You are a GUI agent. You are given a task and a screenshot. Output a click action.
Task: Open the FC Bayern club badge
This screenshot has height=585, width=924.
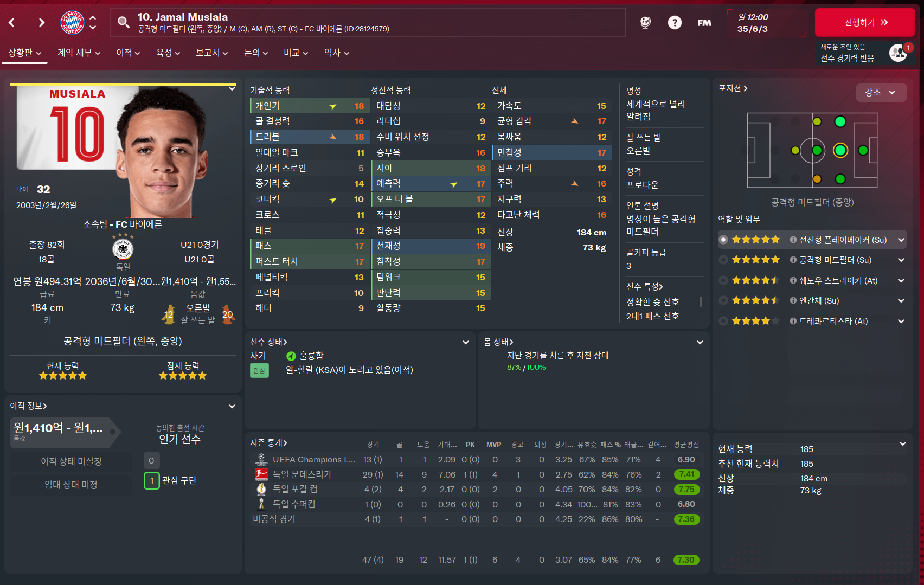(72, 22)
